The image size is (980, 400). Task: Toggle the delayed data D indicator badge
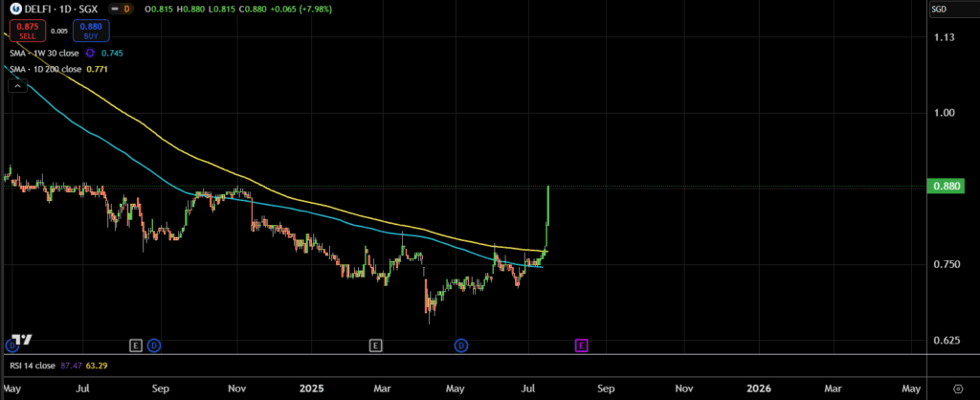[x=125, y=11]
